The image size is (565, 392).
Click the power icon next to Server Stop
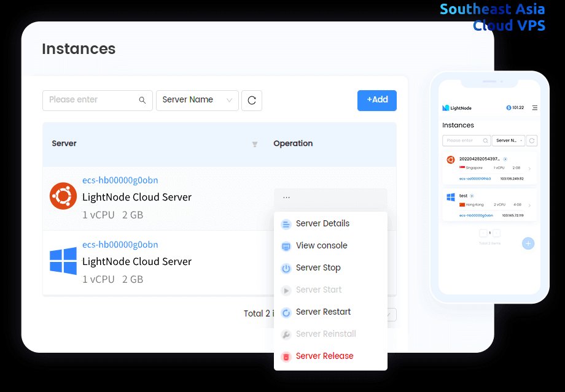[286, 267]
